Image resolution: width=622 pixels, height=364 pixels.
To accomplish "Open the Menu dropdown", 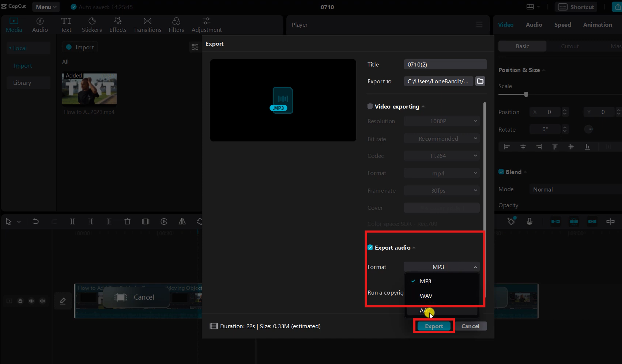I will coord(46,7).
